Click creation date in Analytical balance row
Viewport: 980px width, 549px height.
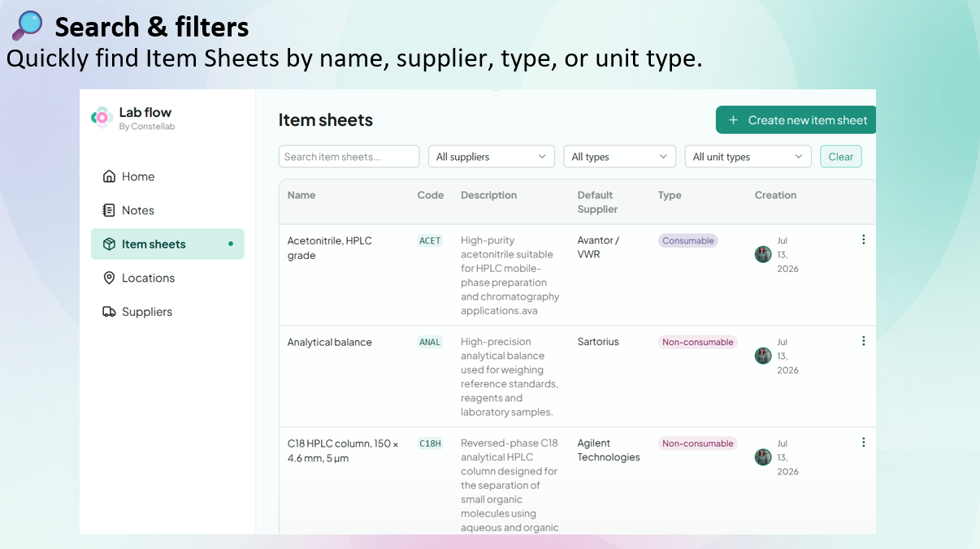787,356
